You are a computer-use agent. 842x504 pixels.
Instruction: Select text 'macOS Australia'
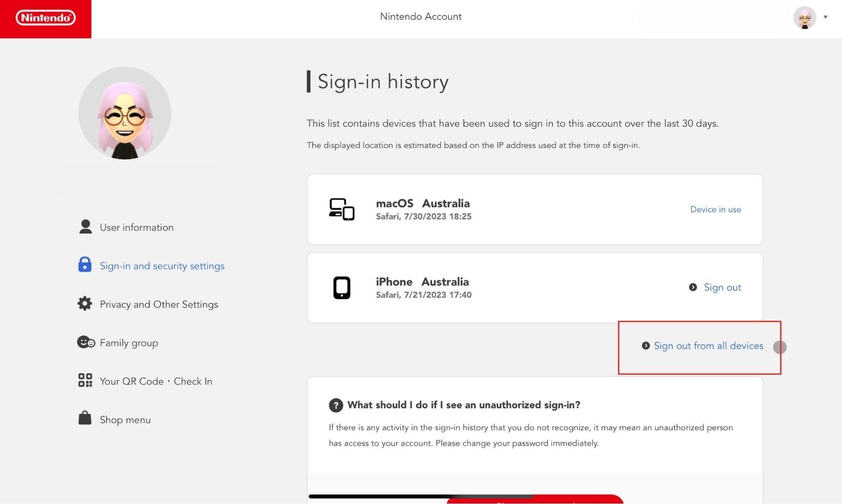423,203
